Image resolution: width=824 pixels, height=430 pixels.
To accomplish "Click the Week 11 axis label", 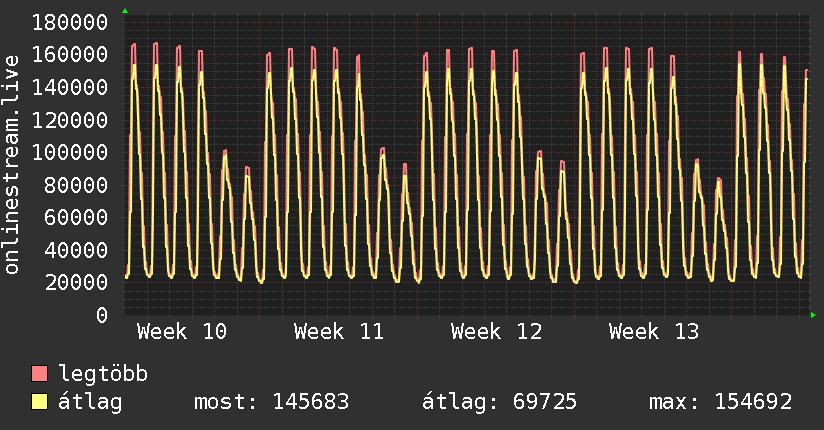I will point(339,332).
